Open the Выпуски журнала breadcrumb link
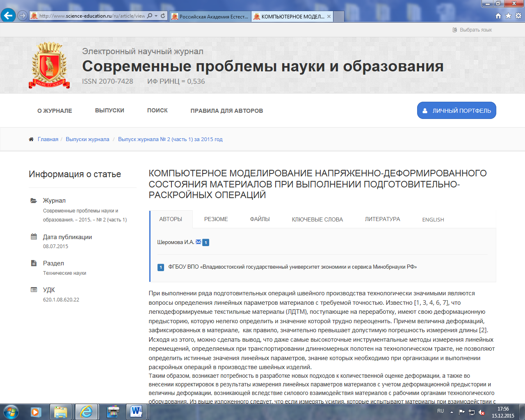 click(87, 139)
